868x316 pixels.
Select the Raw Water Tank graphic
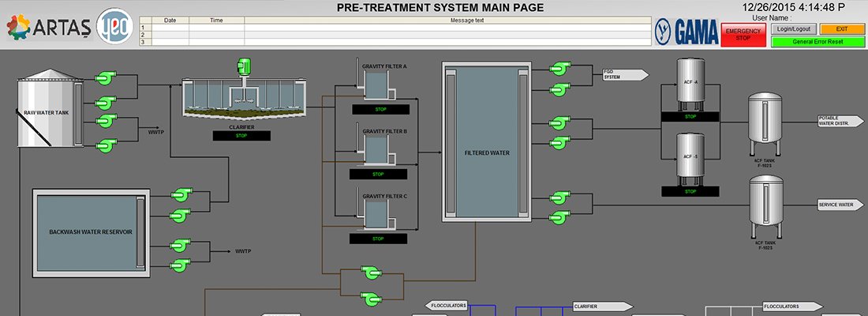click(49, 111)
